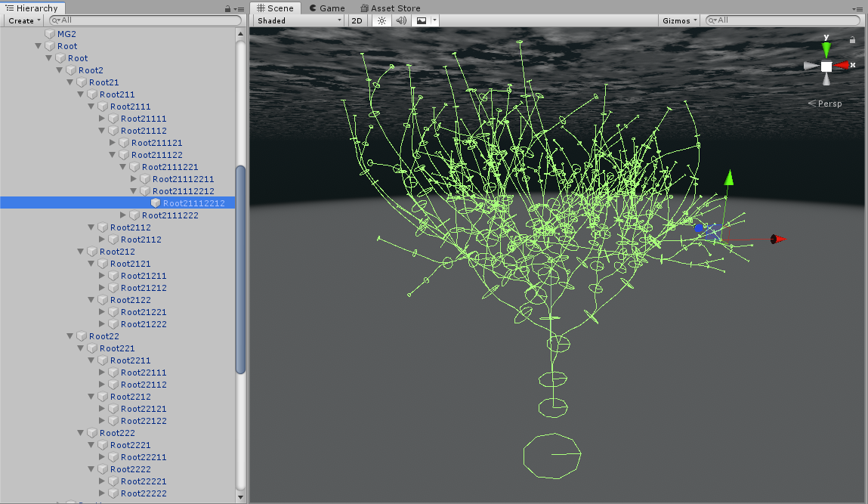Collapse the Root211 node
The width and height of the screenshot is (868, 504).
coord(80,94)
